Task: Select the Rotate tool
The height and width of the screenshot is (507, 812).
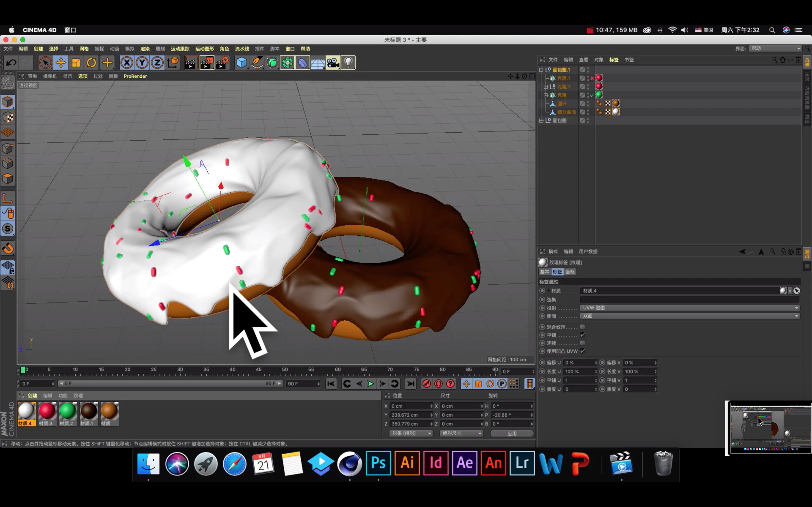Action: click(x=91, y=63)
